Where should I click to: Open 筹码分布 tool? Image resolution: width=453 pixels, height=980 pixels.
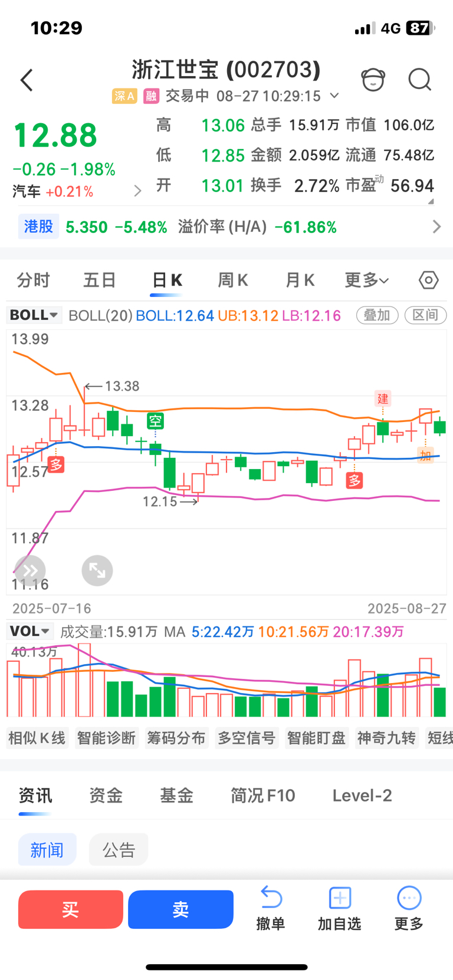[176, 738]
